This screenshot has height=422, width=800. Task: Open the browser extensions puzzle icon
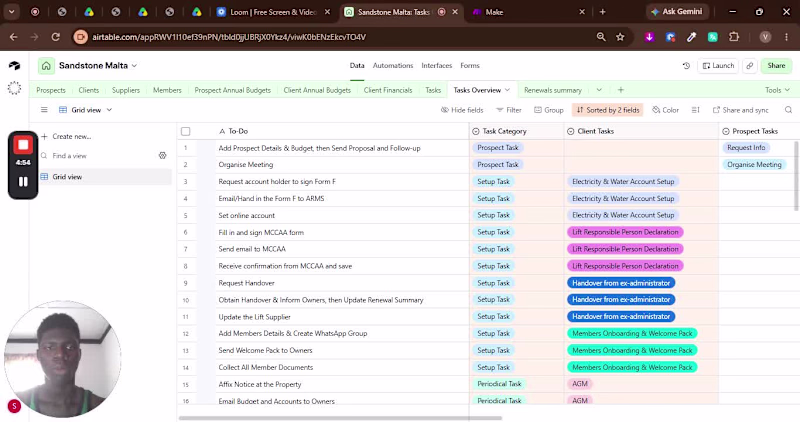coord(734,37)
